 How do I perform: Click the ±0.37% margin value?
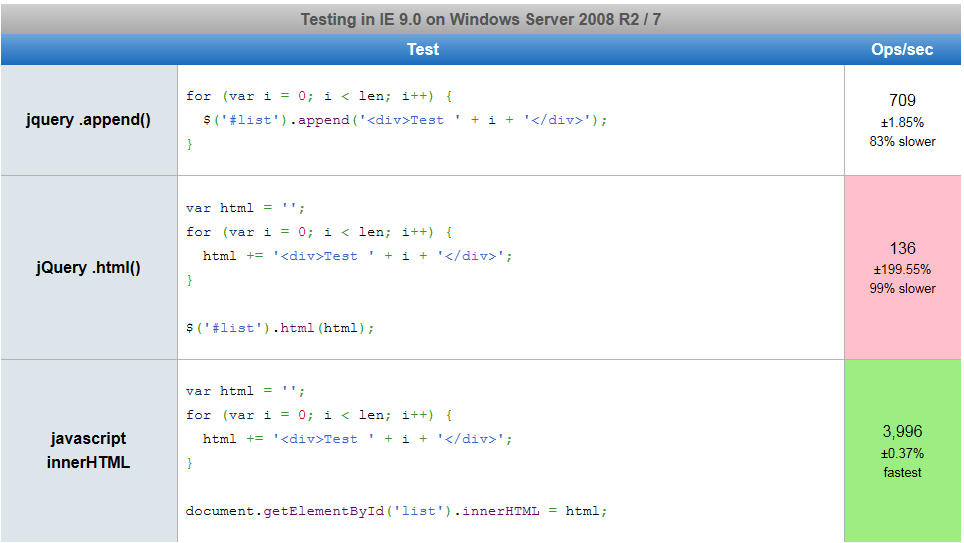903,453
